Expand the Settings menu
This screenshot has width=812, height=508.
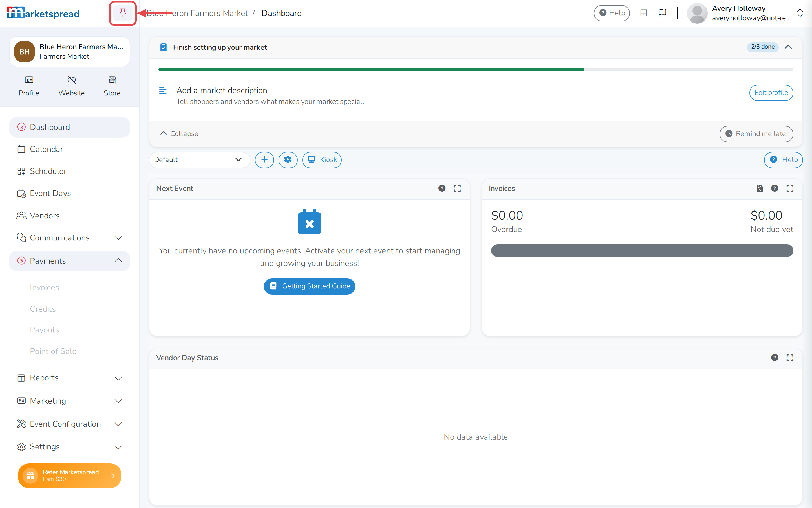coord(69,447)
